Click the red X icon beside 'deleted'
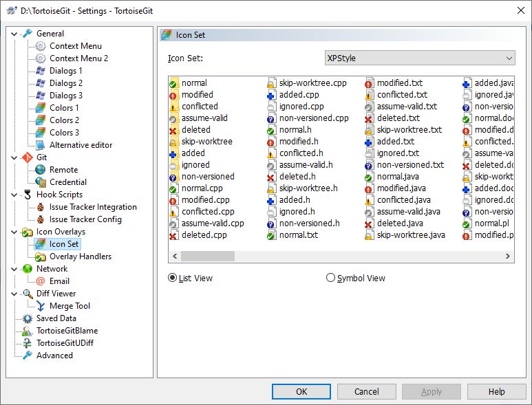The width and height of the screenshot is (532, 405). [x=173, y=130]
